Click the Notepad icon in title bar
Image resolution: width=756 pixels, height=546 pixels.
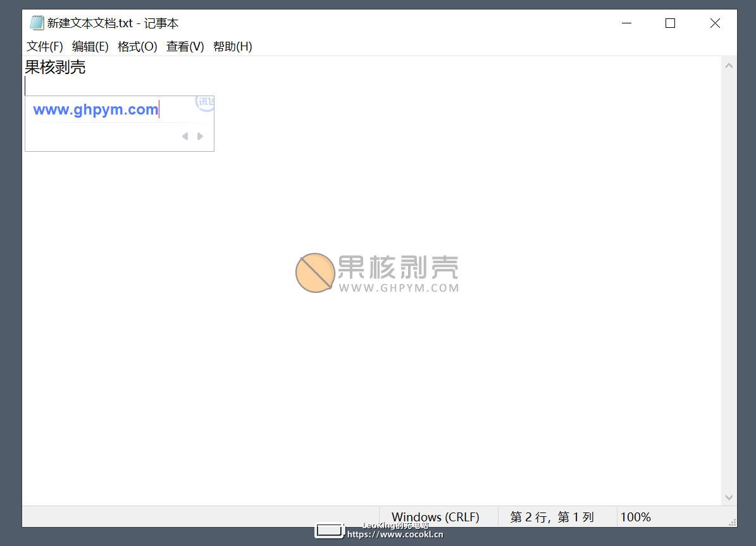click(37, 23)
